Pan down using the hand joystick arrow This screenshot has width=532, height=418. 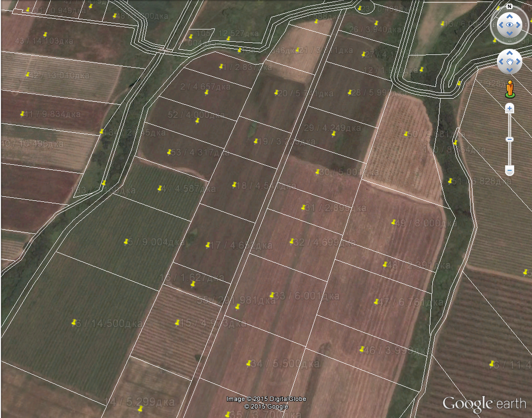(509, 69)
